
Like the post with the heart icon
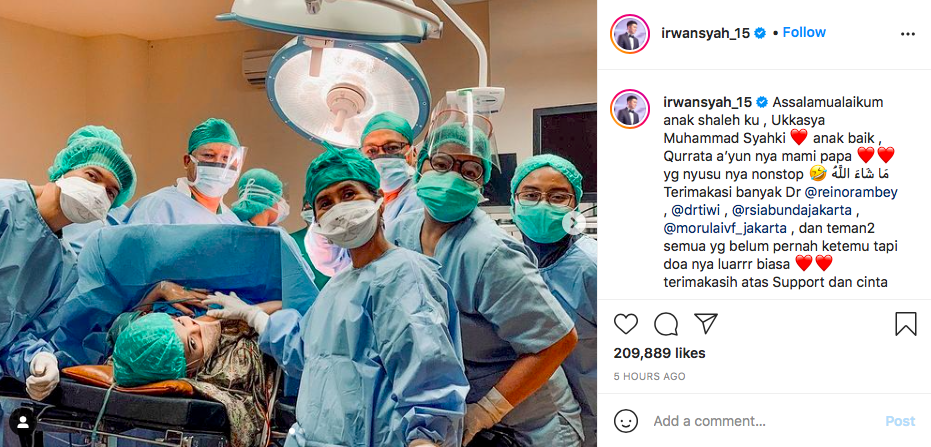click(626, 324)
